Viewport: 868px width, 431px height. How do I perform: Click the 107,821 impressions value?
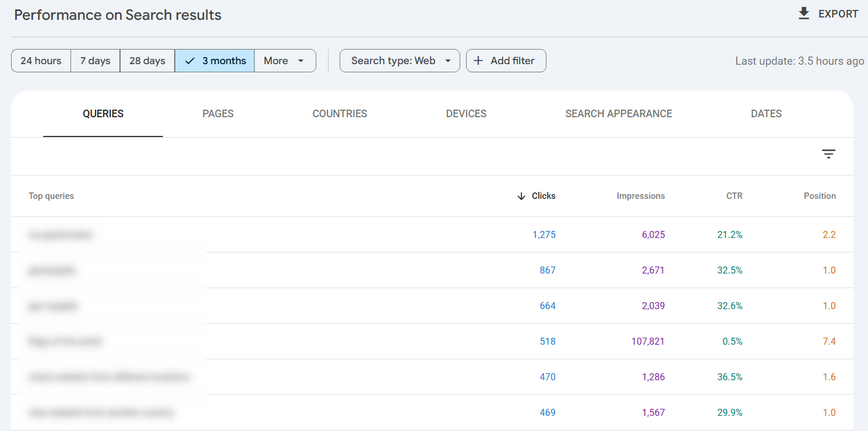click(x=648, y=341)
